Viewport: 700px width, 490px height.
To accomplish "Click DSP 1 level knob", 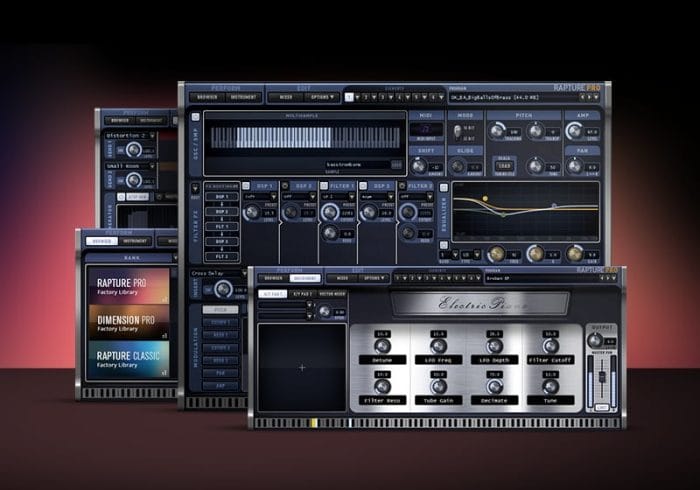I will pos(251,212).
